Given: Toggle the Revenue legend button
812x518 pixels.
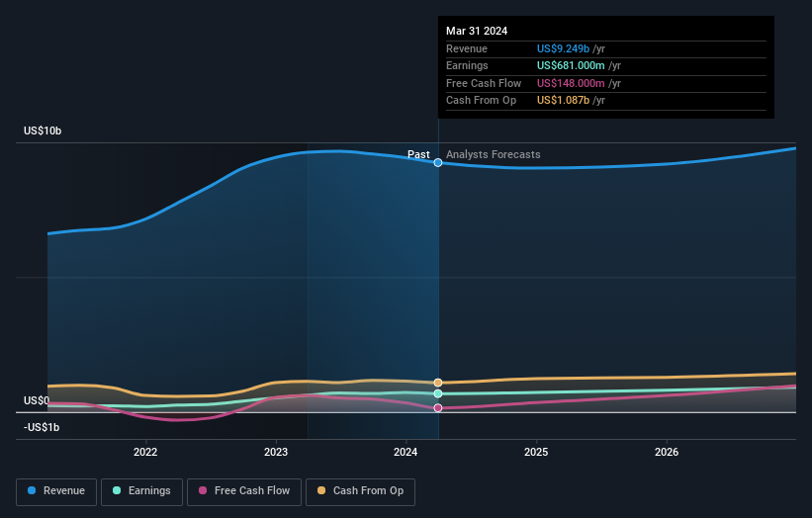Looking at the screenshot, I should point(56,491).
